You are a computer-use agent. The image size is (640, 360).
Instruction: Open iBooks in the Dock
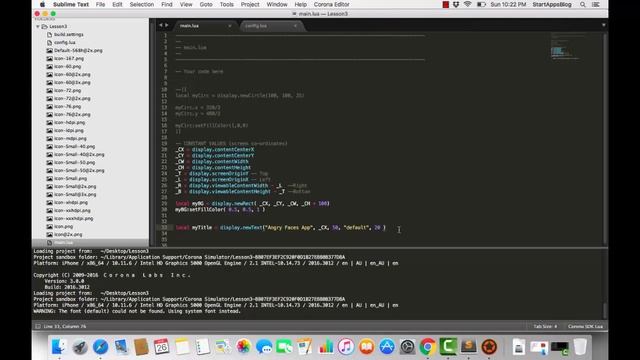tap(367, 347)
